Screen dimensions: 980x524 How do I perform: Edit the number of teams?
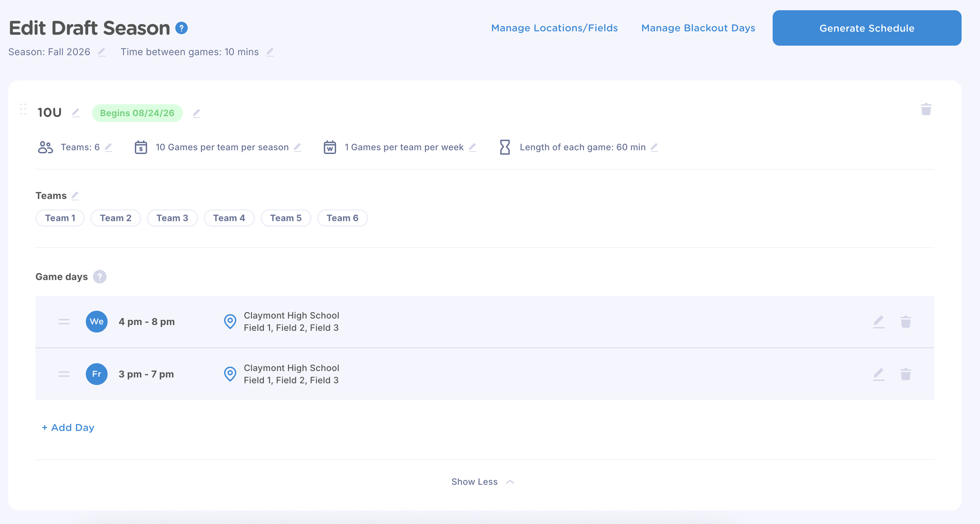[x=108, y=147]
